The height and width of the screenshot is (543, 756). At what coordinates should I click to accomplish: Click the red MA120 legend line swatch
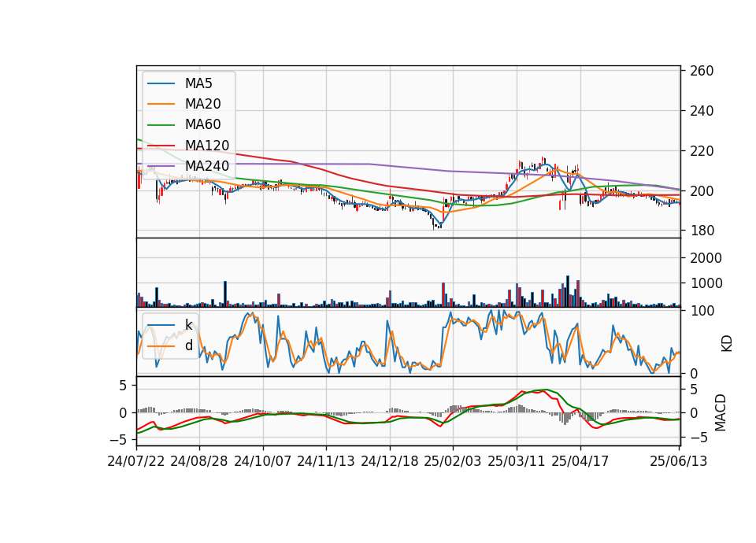161,145
